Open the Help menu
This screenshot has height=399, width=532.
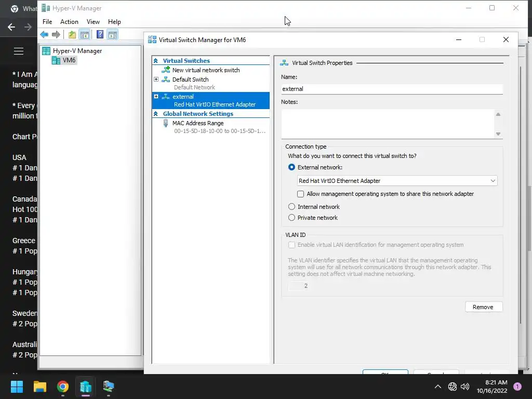(114, 22)
